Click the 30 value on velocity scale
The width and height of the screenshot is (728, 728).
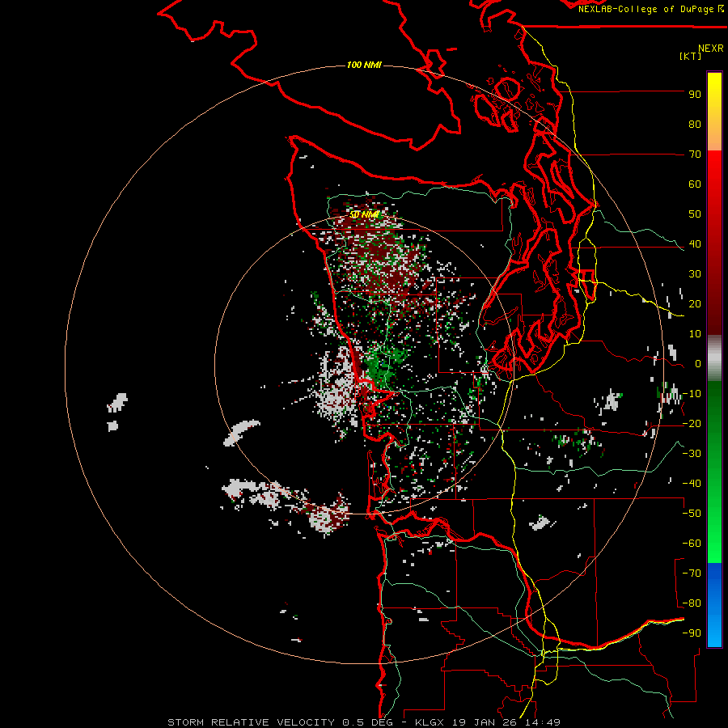[x=695, y=274]
